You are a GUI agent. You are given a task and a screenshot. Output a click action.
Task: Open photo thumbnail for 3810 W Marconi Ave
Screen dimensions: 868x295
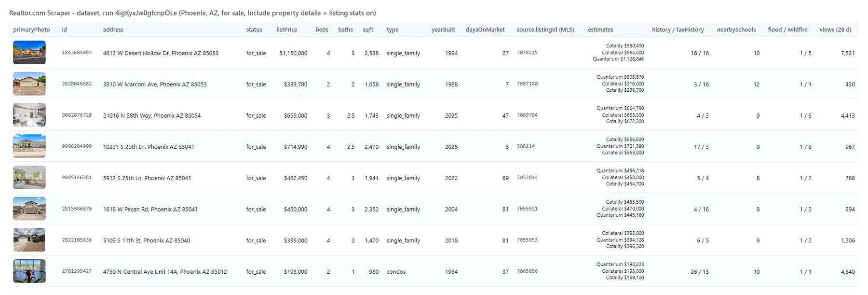pos(29,84)
